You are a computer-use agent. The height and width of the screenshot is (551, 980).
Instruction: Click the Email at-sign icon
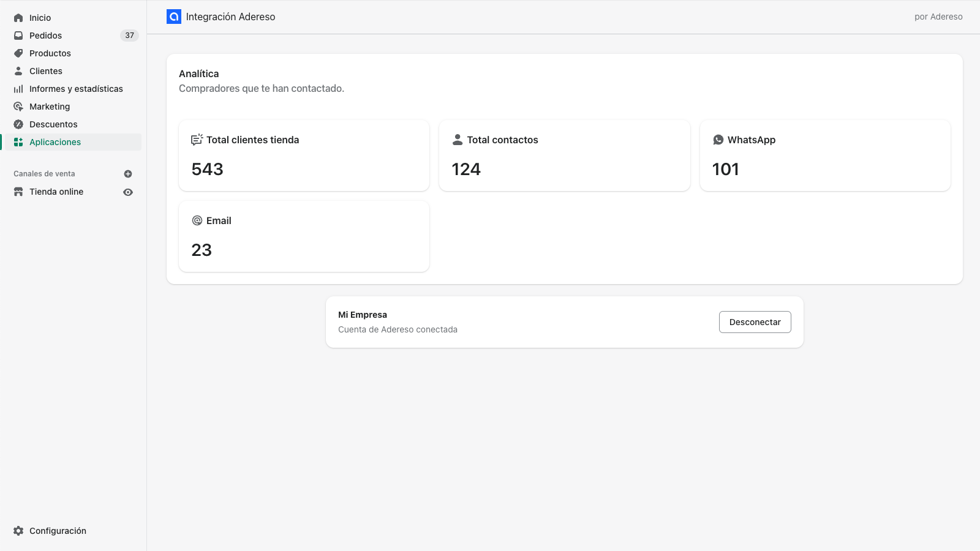click(x=197, y=220)
